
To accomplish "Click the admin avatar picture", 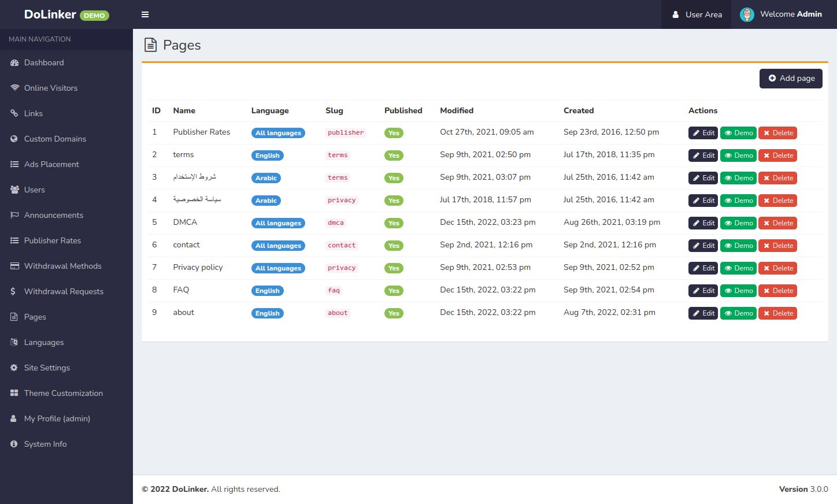I will coord(747,14).
